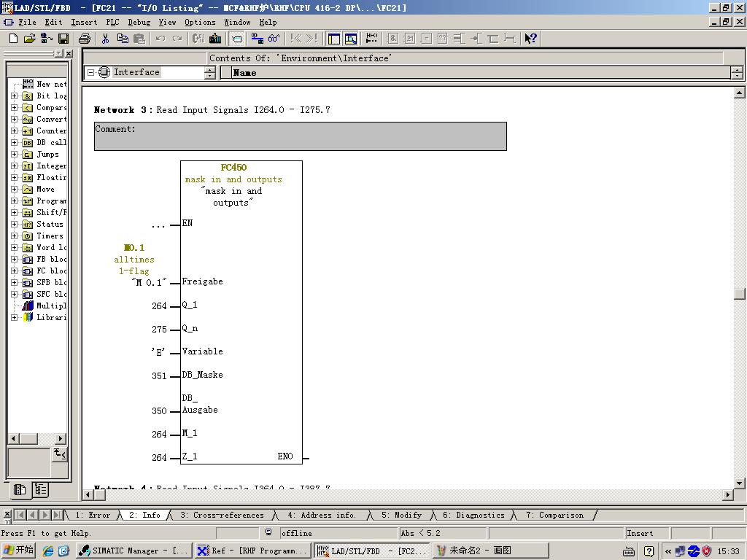Open a block with the folder icon
Screen dimensions: 747x560
tap(29, 39)
